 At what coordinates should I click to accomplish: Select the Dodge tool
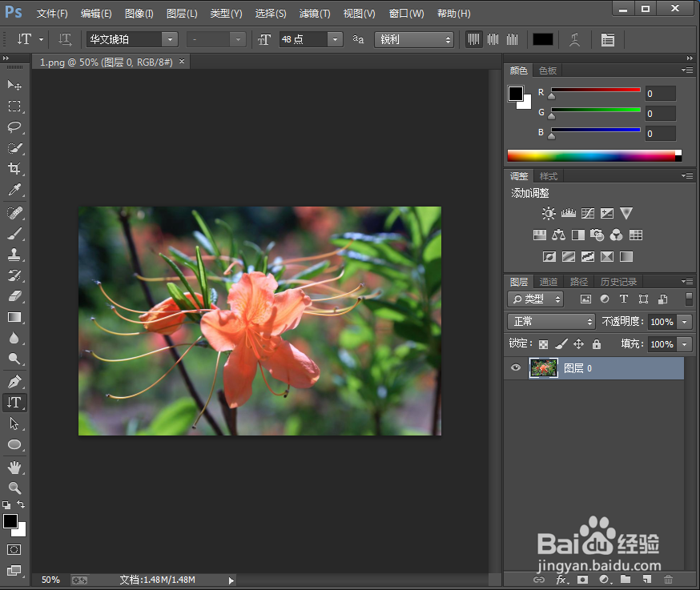tap(14, 359)
